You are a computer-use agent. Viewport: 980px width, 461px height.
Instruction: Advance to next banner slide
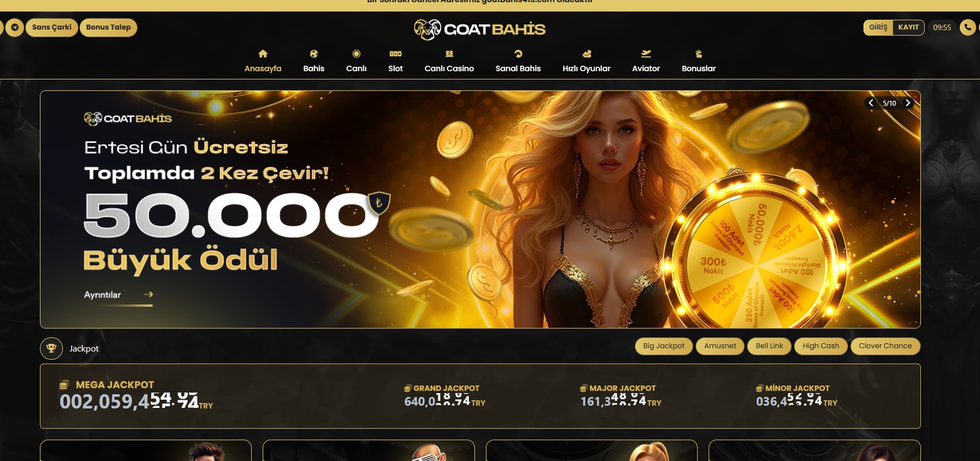(908, 103)
